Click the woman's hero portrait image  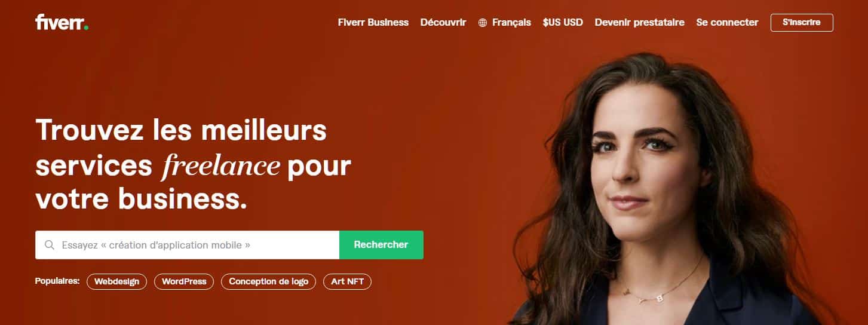coord(669,191)
